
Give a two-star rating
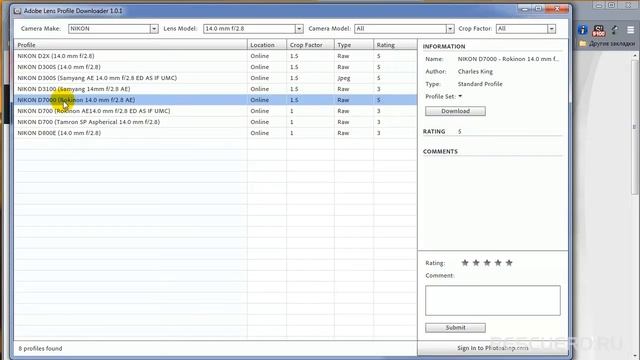point(476,263)
